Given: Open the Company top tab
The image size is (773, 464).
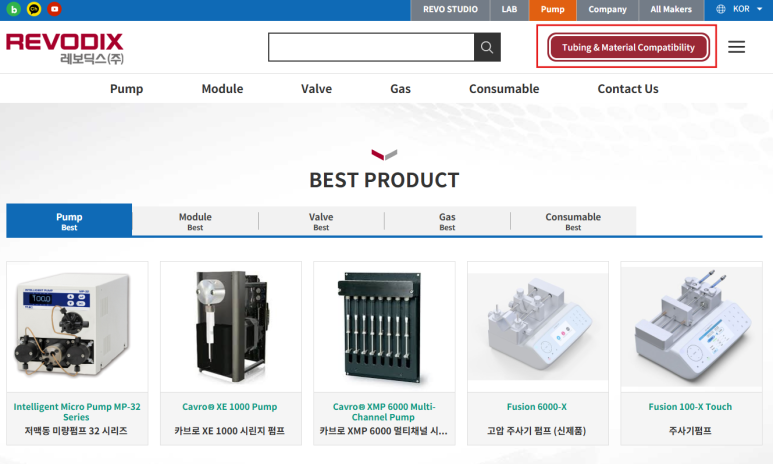Looking at the screenshot, I should click(x=607, y=9).
